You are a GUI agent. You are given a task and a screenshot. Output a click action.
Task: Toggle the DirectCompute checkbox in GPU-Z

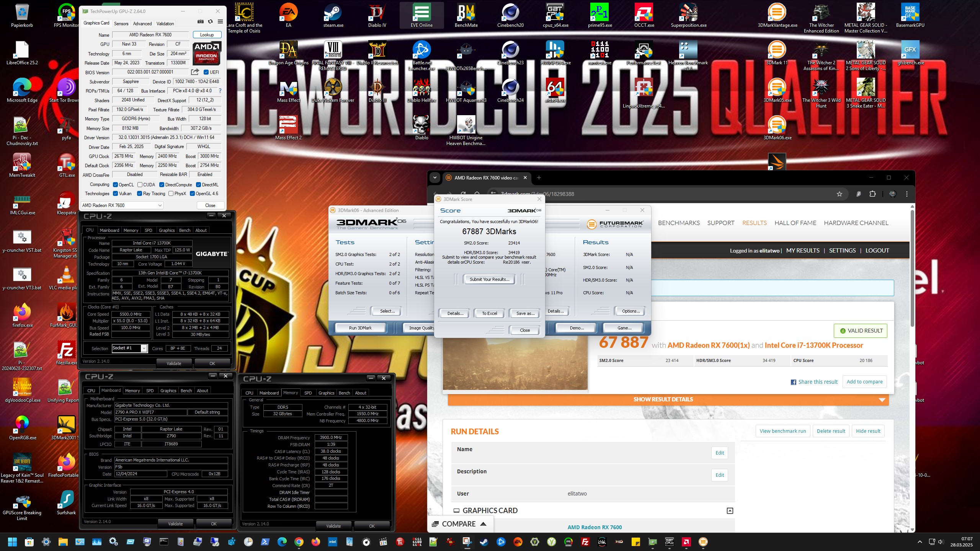[x=162, y=185]
